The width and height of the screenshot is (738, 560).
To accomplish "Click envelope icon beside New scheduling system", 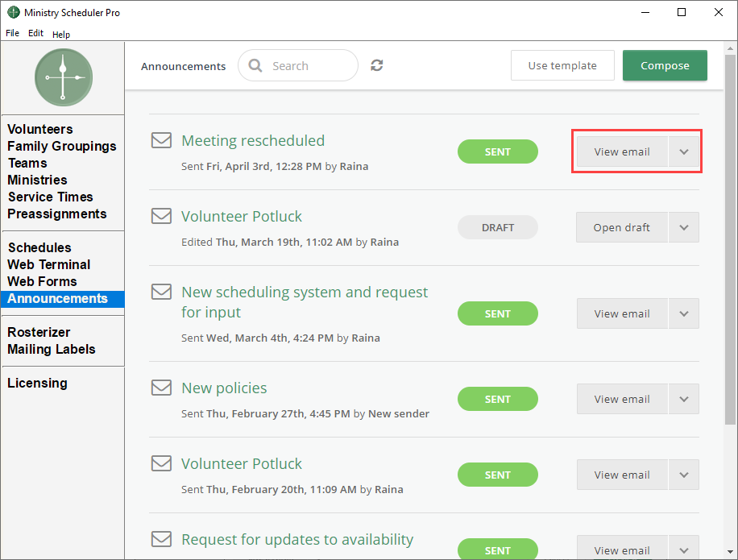I will [162, 292].
